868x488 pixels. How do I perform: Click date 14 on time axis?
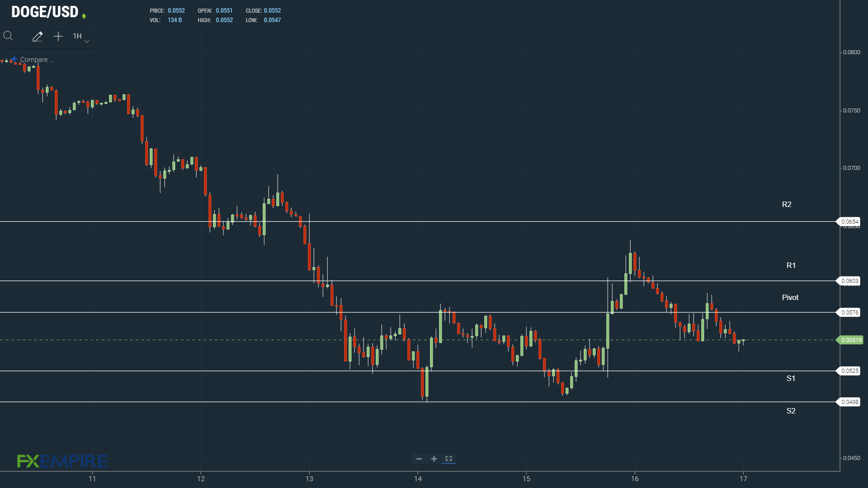point(418,479)
